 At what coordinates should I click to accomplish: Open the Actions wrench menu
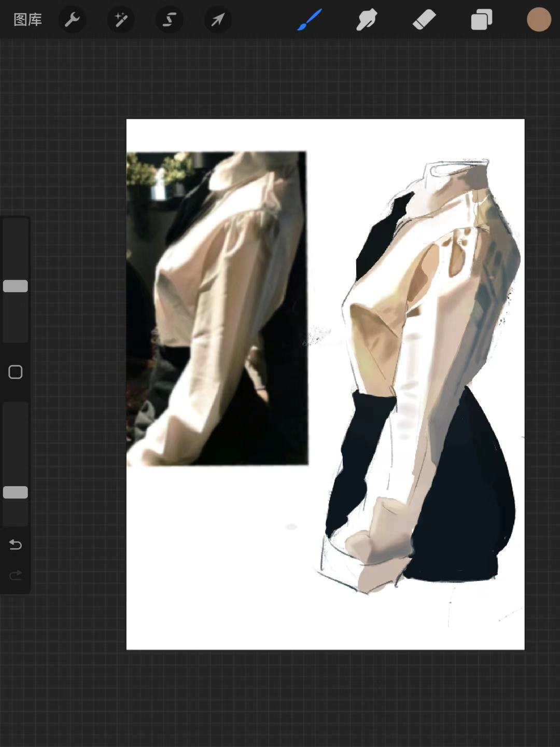click(72, 20)
